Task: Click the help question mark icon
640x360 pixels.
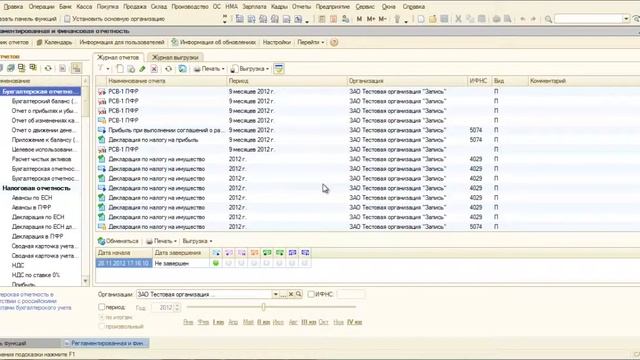Action: (334, 42)
